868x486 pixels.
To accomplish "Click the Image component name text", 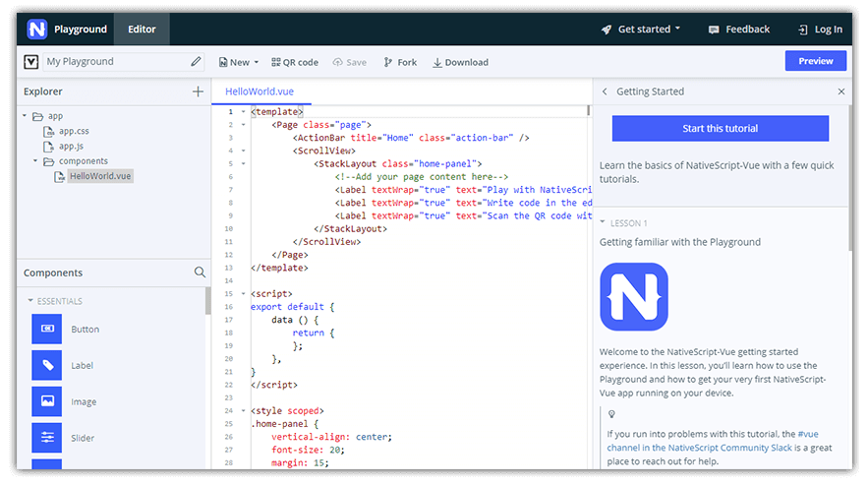I will (84, 401).
